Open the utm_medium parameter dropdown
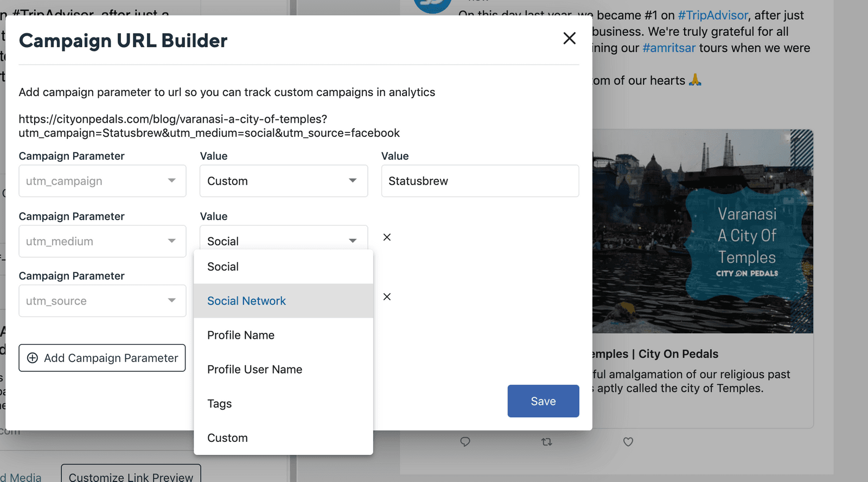The width and height of the screenshot is (868, 482). click(x=103, y=242)
